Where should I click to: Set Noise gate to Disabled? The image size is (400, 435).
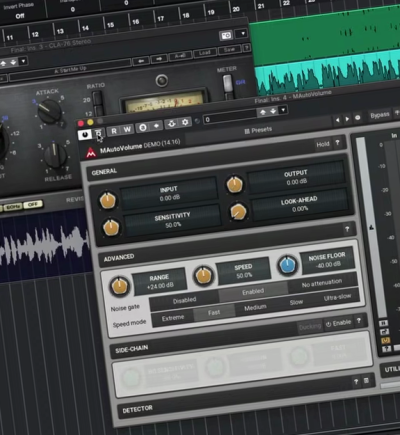point(184,300)
